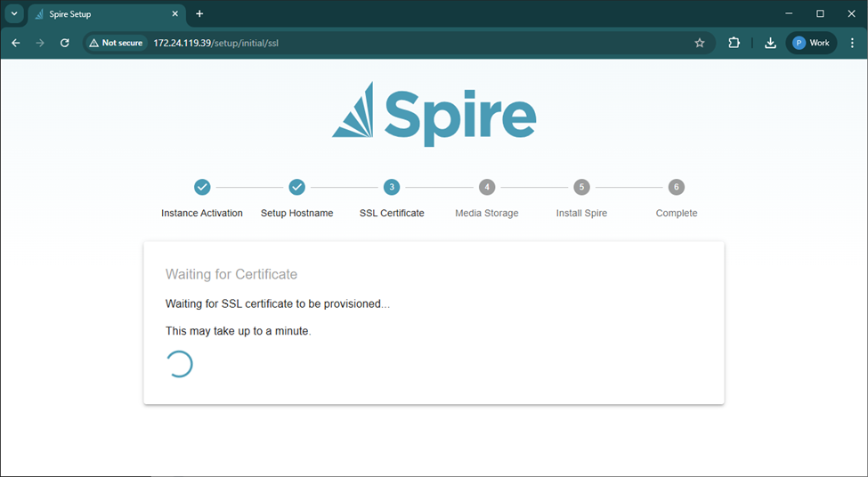Click the address bar URL
The height and width of the screenshot is (477, 868).
click(216, 43)
